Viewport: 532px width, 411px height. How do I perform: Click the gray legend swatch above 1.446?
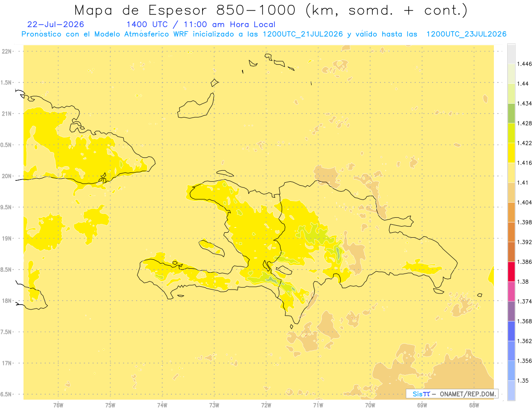pyautogui.click(x=511, y=54)
